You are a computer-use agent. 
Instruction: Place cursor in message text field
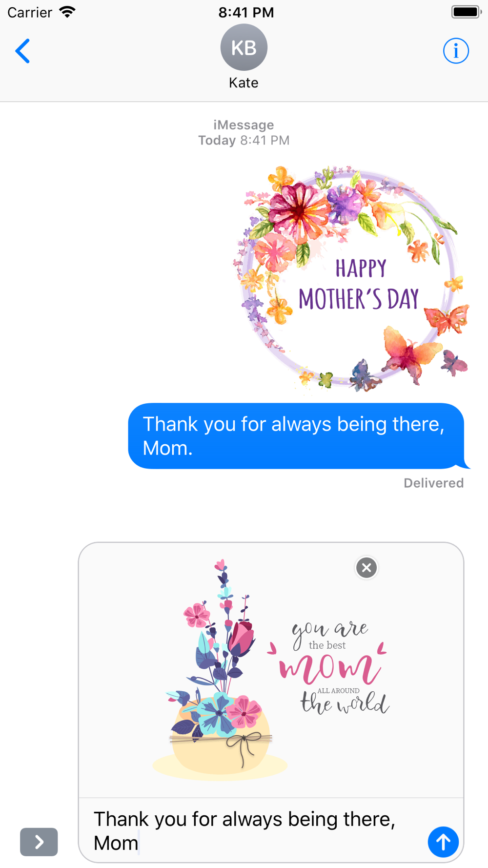tap(254, 830)
